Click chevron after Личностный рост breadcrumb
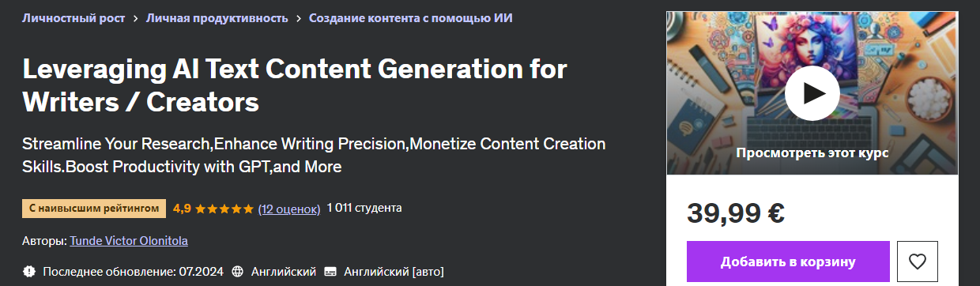This screenshot has height=286, width=980. pos(136,18)
